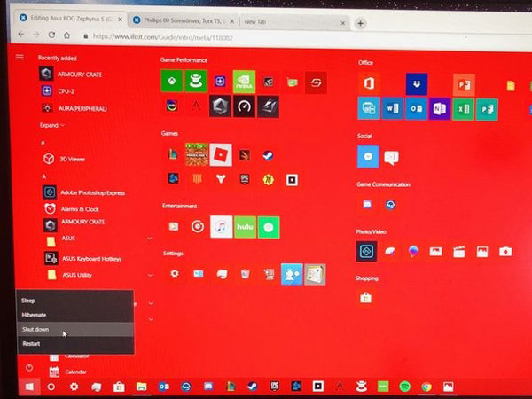Open the Camera tile in Photo/Video
Viewport: 532px width, 399px height.
[x=505, y=252]
